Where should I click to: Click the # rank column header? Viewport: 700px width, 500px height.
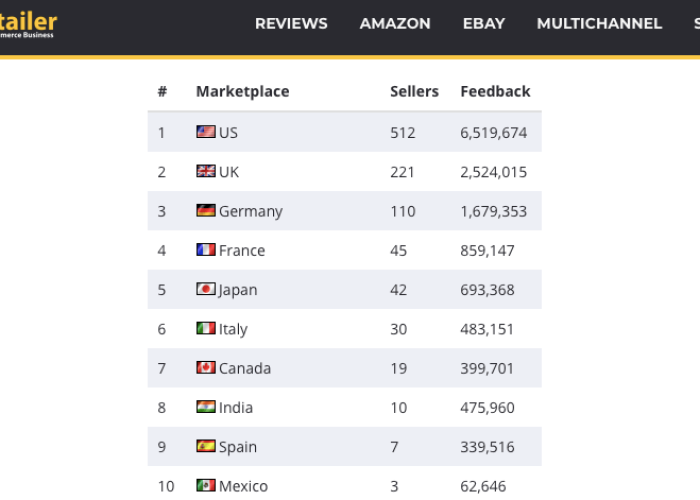162,92
